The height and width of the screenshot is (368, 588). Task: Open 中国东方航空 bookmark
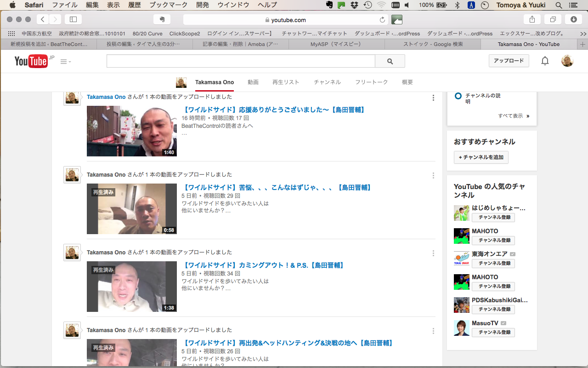point(37,34)
